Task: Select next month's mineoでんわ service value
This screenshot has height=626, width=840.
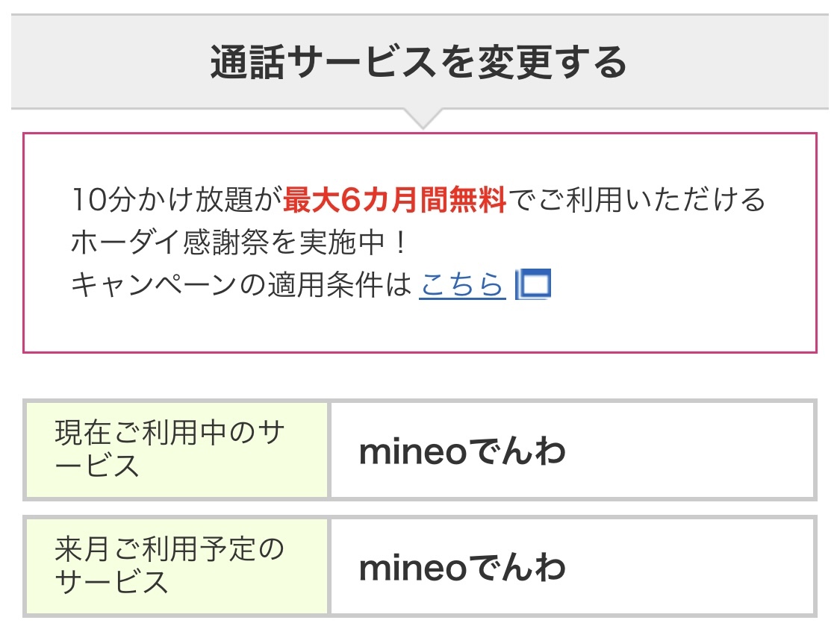Action: [x=462, y=569]
